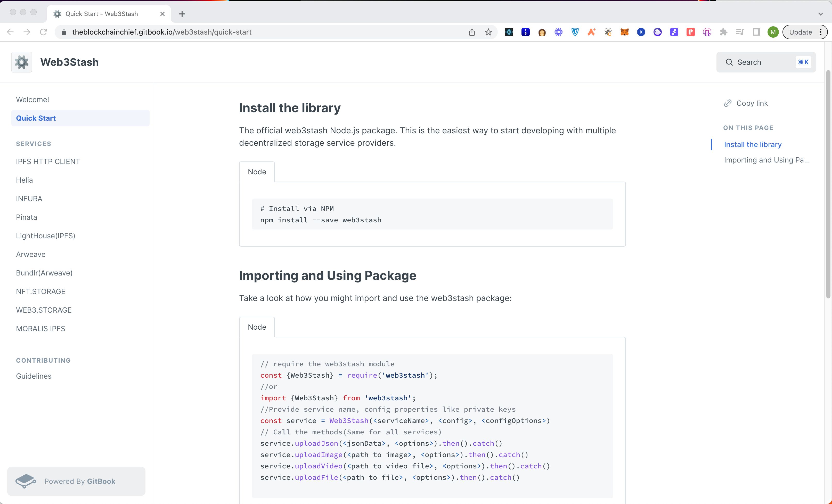Open the MetaMask fox extension
The image size is (832, 504).
tap(624, 32)
